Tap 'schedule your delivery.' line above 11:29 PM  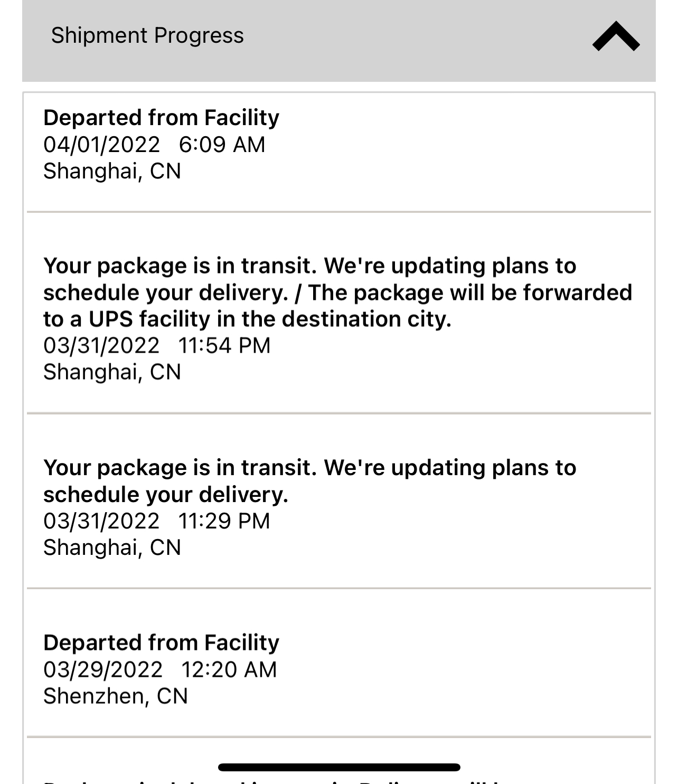pos(166,495)
